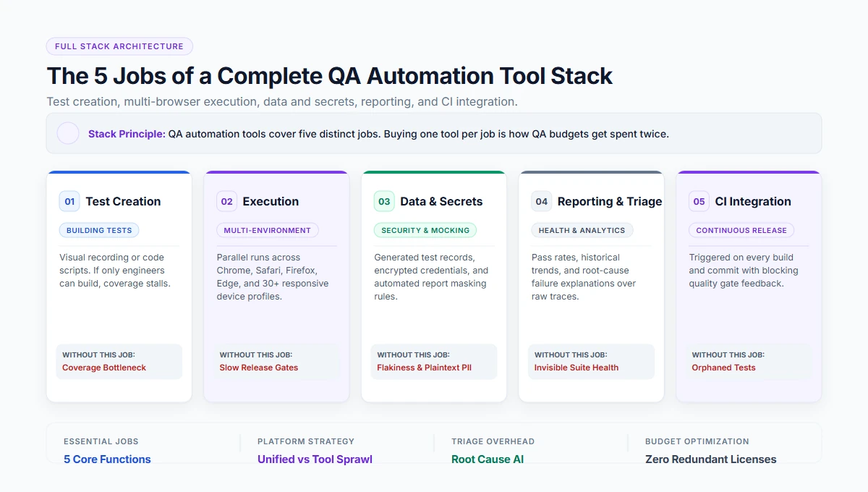Image resolution: width=868 pixels, height=492 pixels.
Task: Click the Building Tests tag
Action: point(99,230)
